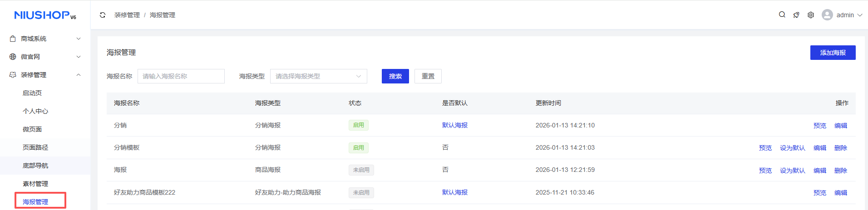
Task: Open the 海报类型 dropdown selector
Action: [318, 76]
